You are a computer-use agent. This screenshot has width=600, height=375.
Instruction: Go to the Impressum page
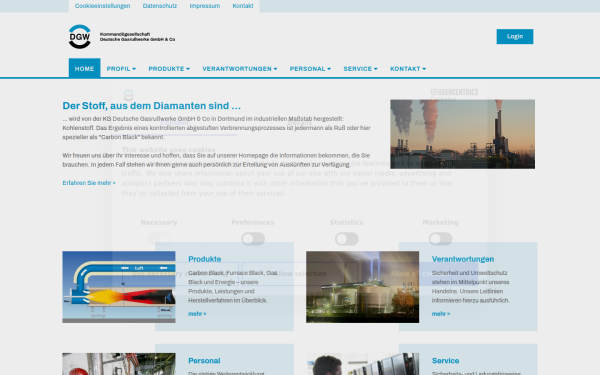[x=205, y=6]
